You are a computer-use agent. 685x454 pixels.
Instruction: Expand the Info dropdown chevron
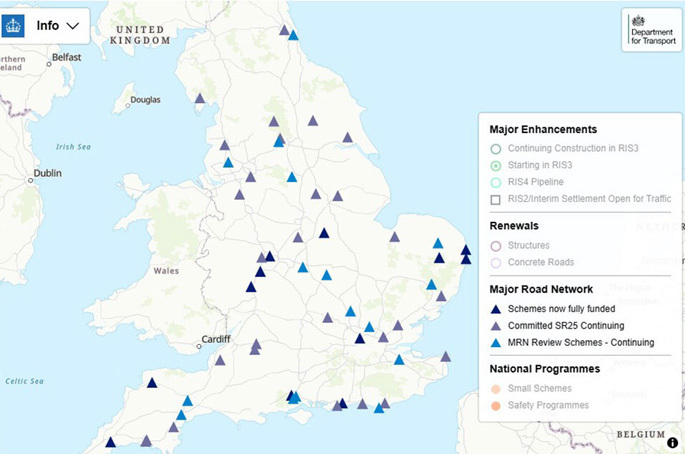[x=73, y=26]
